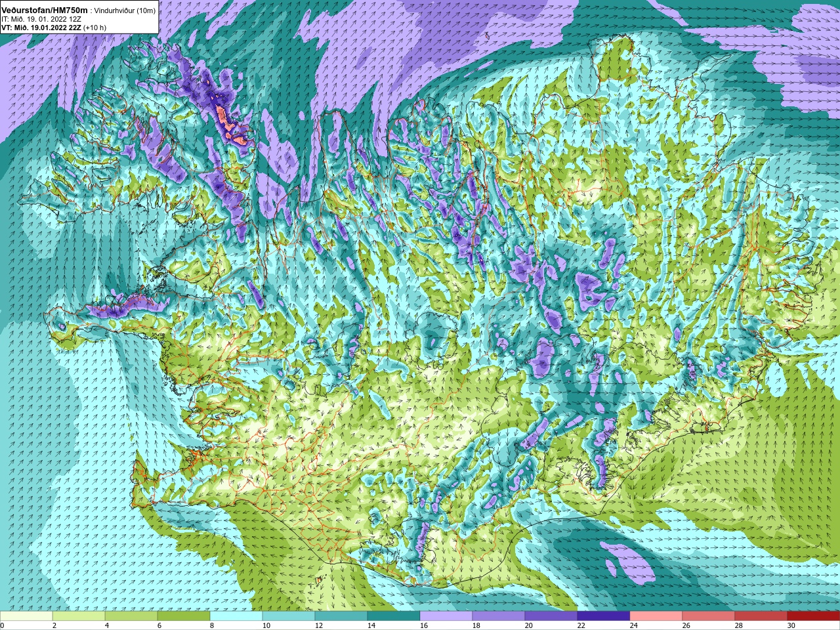The width and height of the screenshot is (840, 630).
Task: Click the '8' label on the legend scale
Action: point(212,625)
